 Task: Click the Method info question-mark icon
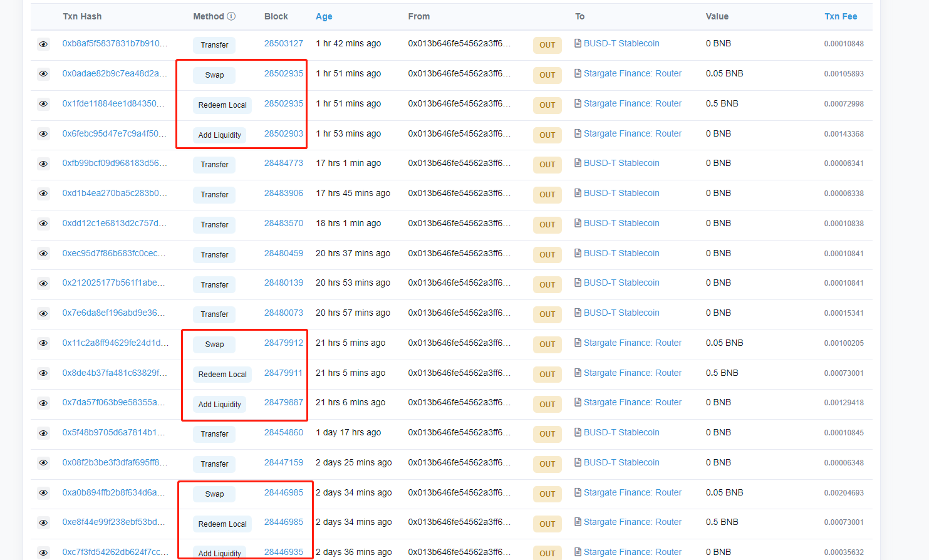pos(231,16)
